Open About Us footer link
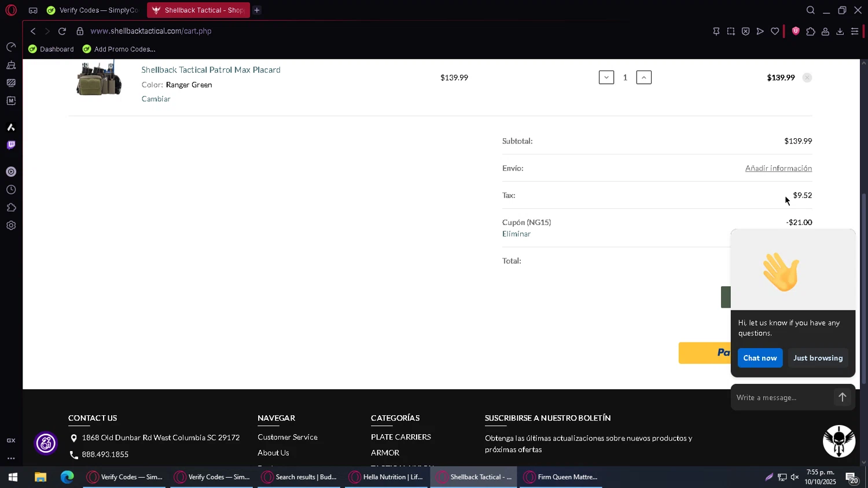This screenshot has height=488, width=868. (x=273, y=453)
